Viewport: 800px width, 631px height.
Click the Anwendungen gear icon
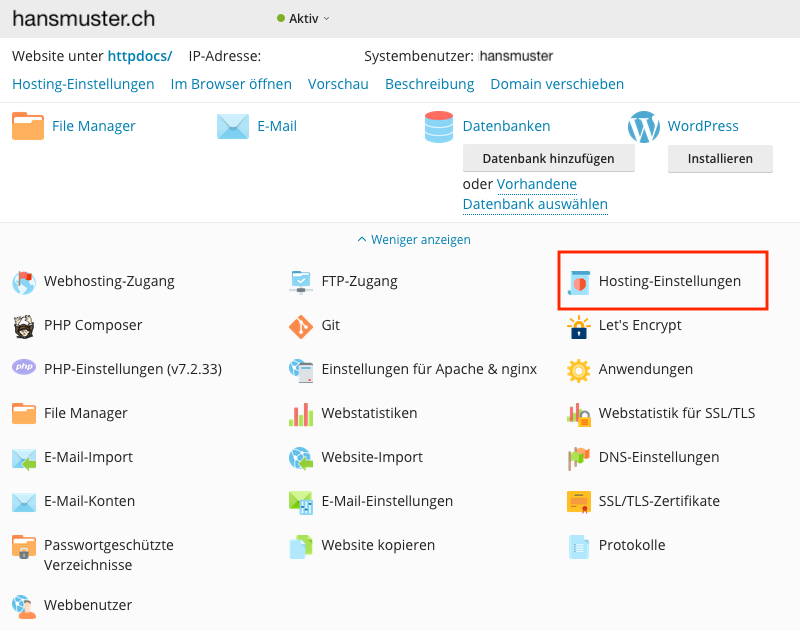578,370
